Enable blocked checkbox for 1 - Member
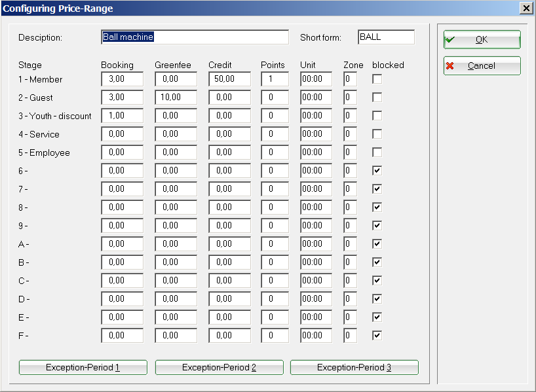Viewport: 536px width, 392px height. pyautogui.click(x=377, y=79)
